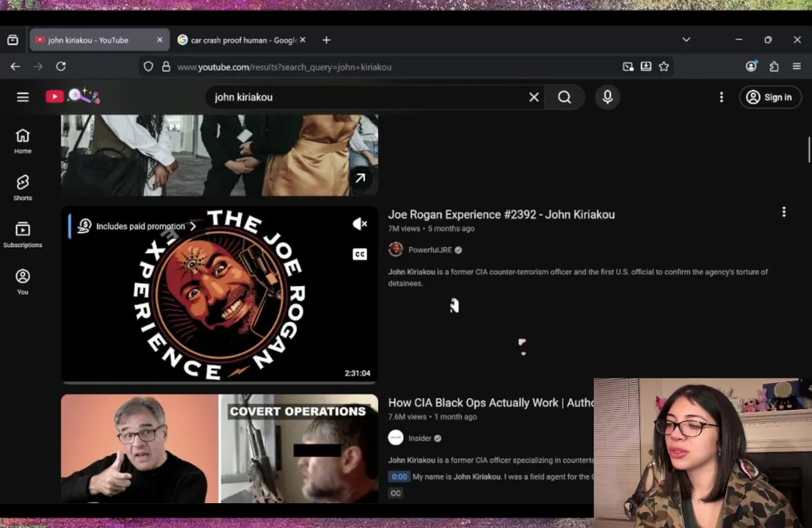Click the Insider channel avatar
The width and height of the screenshot is (812, 528).
coord(396,438)
